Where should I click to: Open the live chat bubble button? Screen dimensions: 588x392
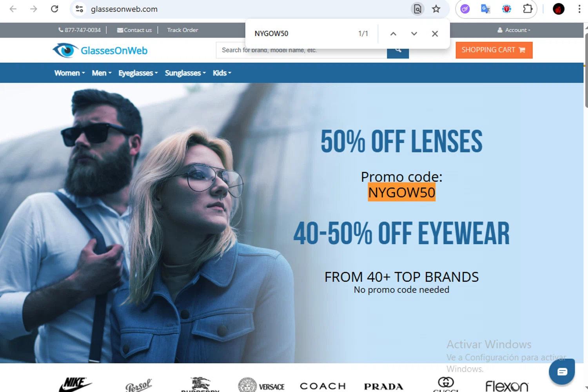[562, 372]
